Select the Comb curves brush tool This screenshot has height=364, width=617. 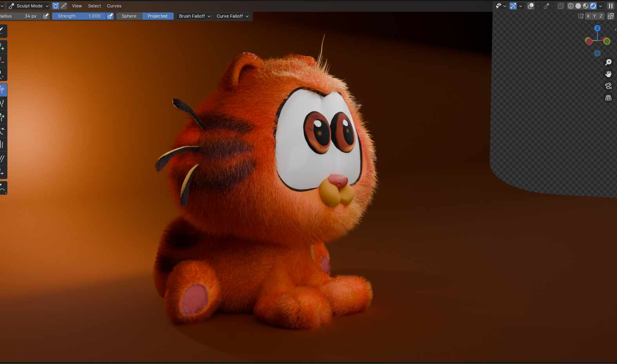2,90
